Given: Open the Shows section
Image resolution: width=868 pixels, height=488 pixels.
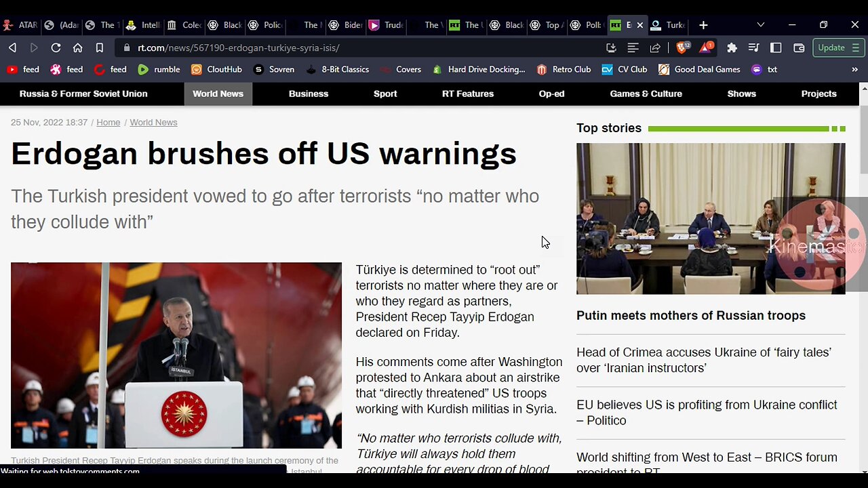Looking at the screenshot, I should pyautogui.click(x=742, y=94).
